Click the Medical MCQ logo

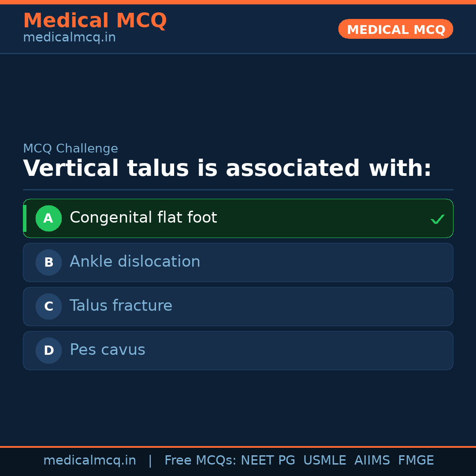pyautogui.click(x=95, y=20)
